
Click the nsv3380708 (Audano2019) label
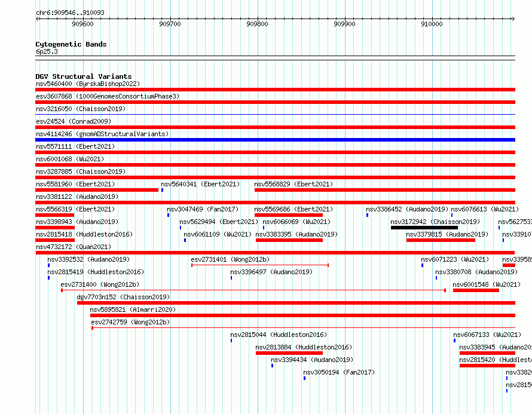pyautogui.click(x=476, y=272)
